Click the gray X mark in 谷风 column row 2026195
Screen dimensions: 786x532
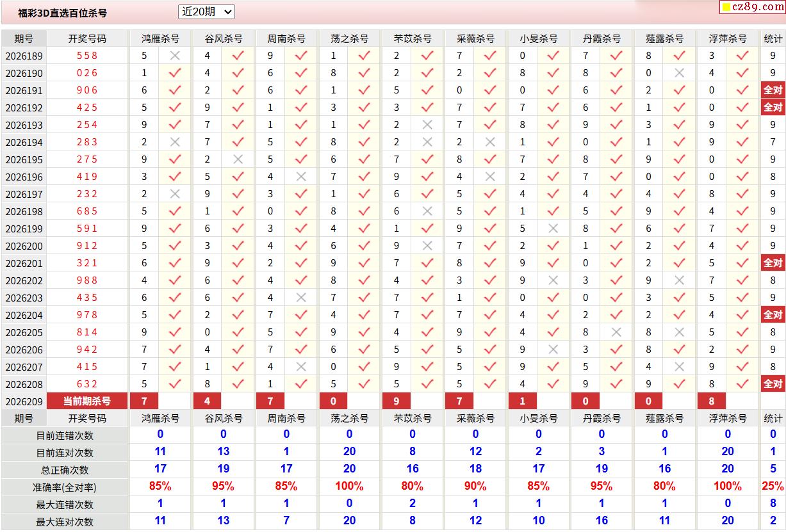(238, 159)
